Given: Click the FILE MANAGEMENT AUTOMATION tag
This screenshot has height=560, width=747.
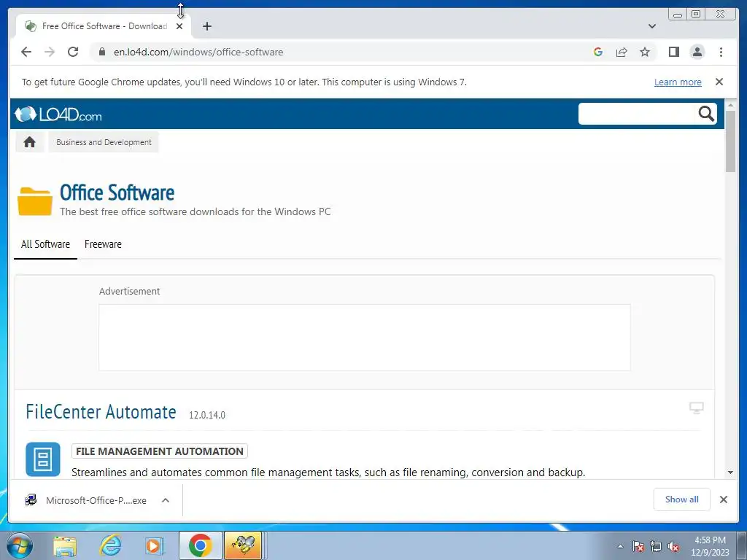Looking at the screenshot, I should click(x=160, y=451).
